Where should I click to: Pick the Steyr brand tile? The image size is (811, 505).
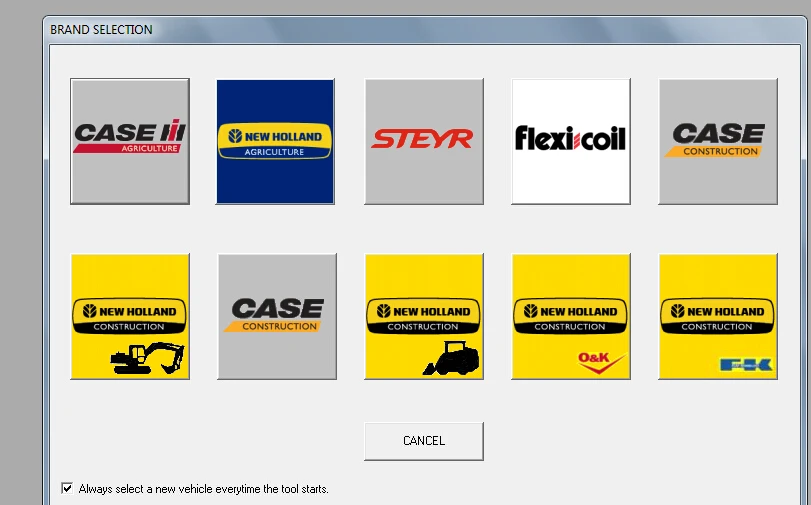tap(424, 141)
